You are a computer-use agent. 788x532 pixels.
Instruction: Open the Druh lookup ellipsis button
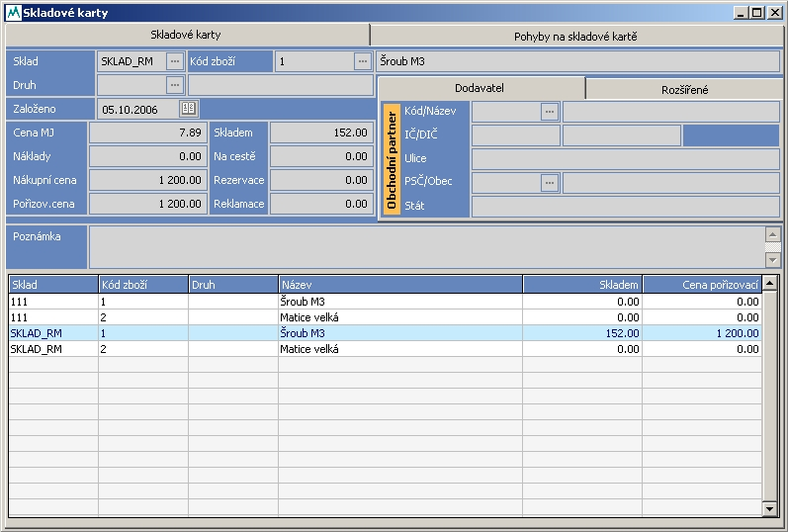click(x=175, y=85)
